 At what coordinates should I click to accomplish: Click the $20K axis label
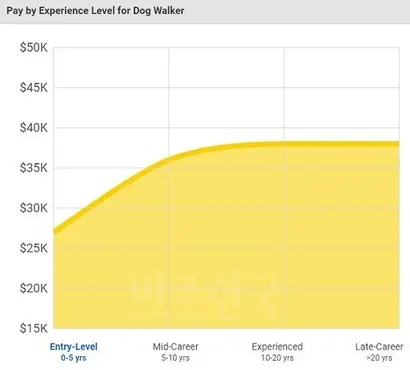point(34,288)
